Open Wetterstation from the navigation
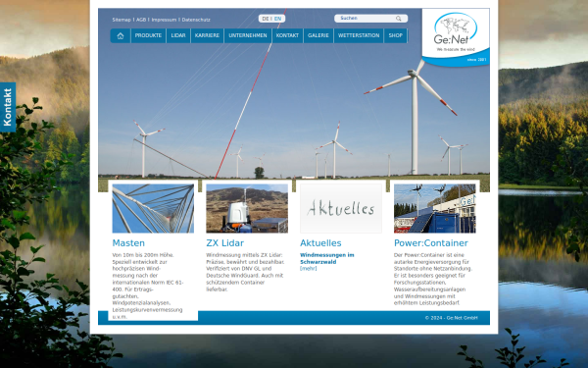 (359, 35)
